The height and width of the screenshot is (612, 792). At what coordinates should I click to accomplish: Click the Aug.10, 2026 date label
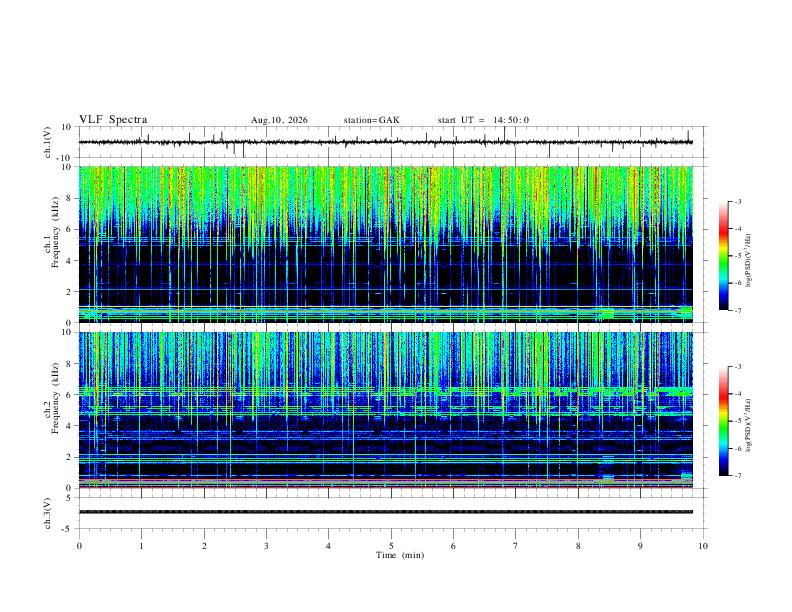[279, 120]
